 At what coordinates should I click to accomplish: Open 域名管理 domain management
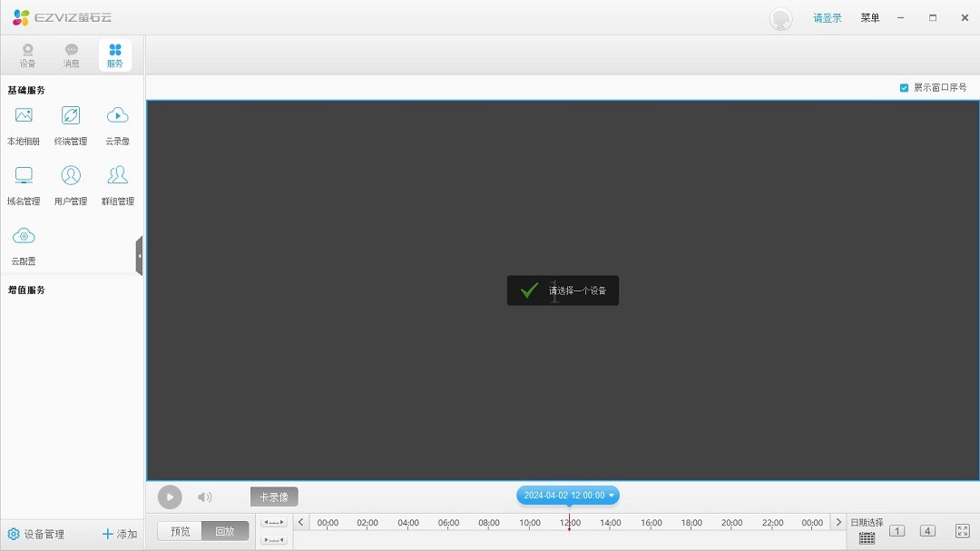coord(24,186)
